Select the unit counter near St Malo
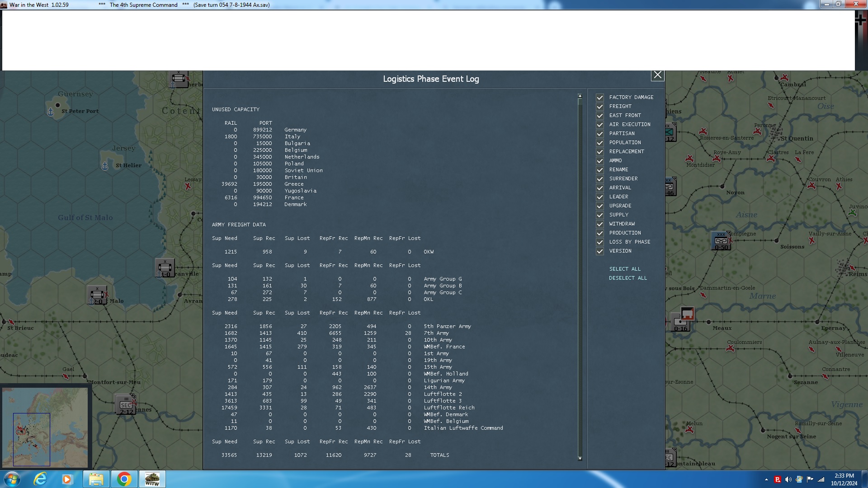 97,295
